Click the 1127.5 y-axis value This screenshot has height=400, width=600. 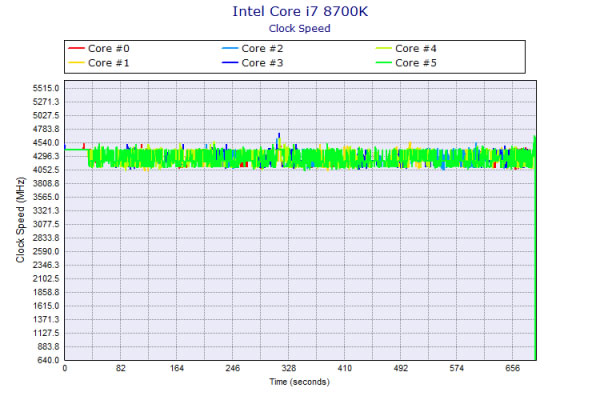[46, 333]
